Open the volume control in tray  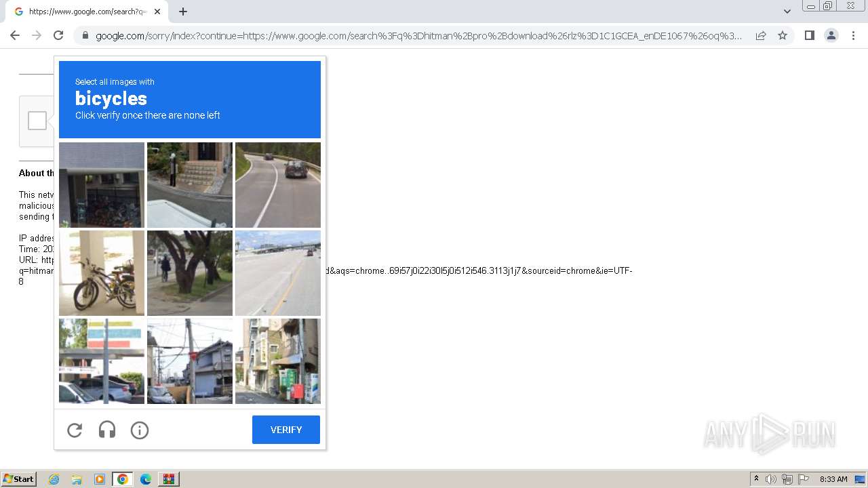coord(771,479)
